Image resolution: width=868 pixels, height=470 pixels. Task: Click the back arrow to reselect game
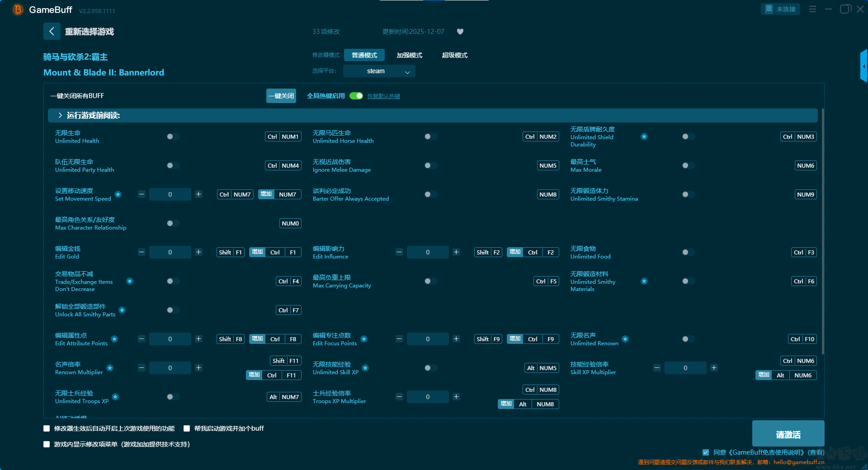click(x=52, y=31)
